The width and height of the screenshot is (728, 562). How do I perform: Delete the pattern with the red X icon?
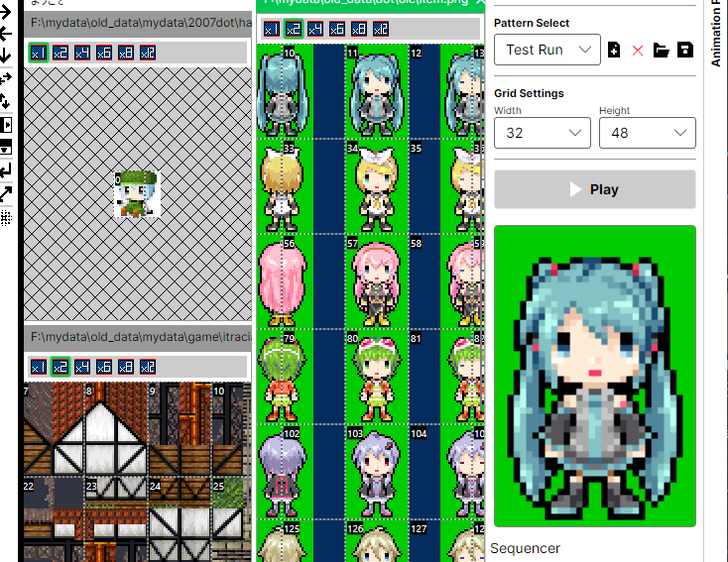(x=638, y=51)
